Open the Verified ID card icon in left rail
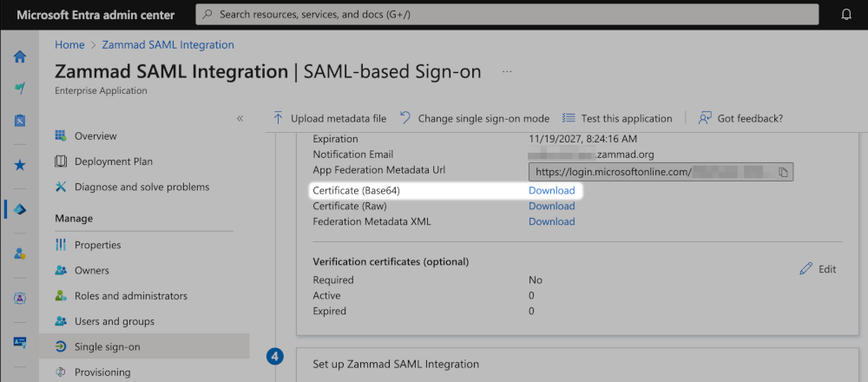The width and height of the screenshot is (868, 382). (x=19, y=342)
